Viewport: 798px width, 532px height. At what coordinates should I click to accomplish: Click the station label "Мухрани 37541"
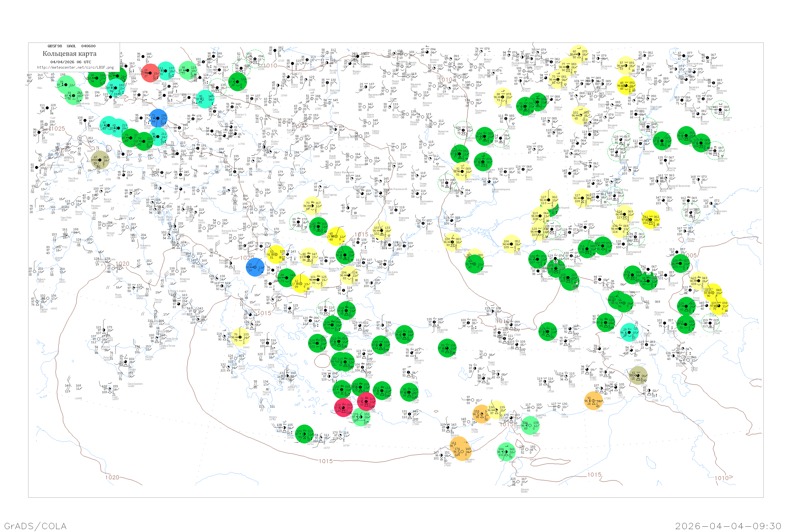[659, 313]
